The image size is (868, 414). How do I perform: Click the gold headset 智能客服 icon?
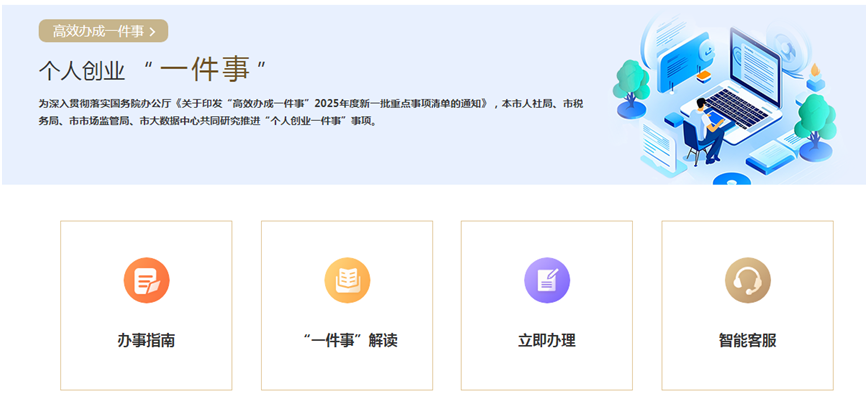click(x=747, y=280)
